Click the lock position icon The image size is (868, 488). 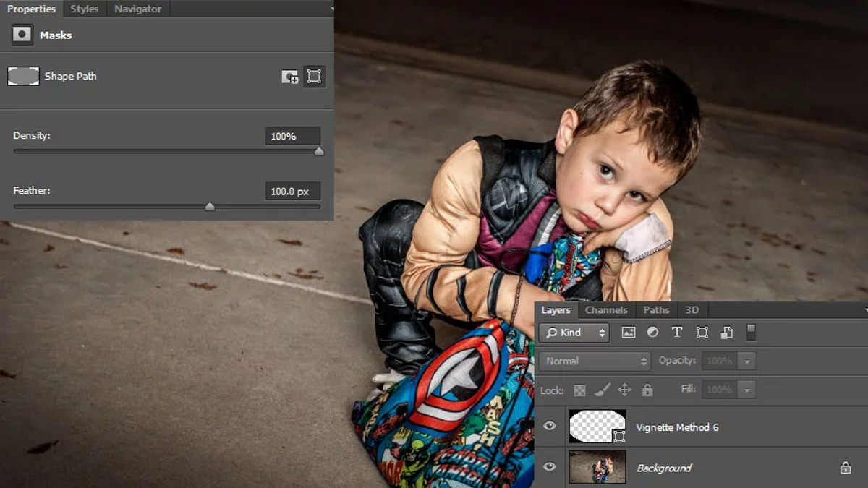[x=625, y=390]
